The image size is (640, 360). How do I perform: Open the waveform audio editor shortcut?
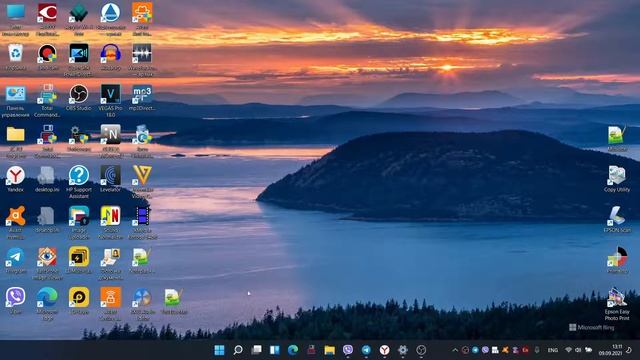coord(142,53)
